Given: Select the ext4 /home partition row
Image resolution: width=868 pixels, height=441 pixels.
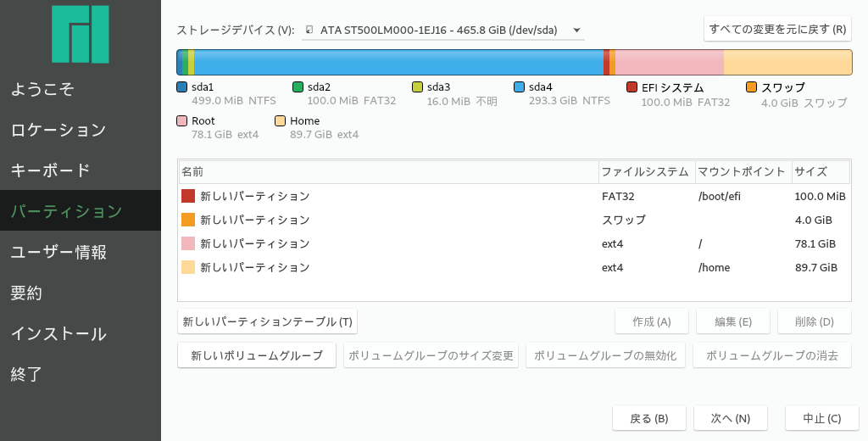Looking at the screenshot, I should pos(515,268).
